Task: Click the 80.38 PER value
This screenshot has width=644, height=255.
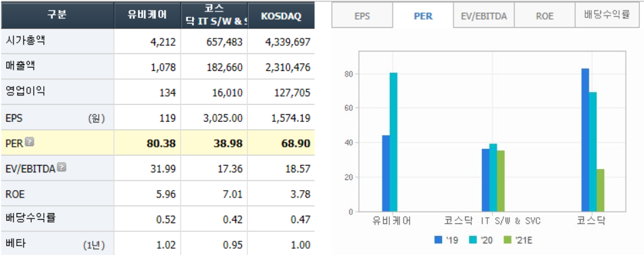Action: (x=161, y=143)
